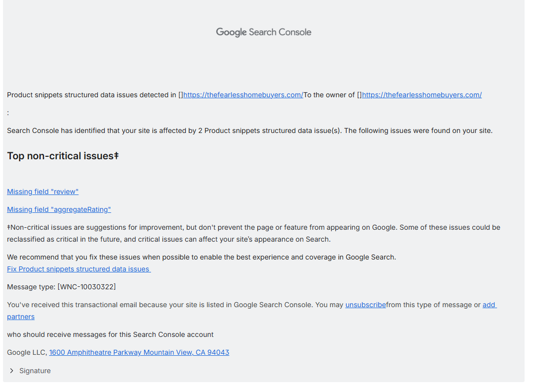Click the "Google LLC," text

(x=27, y=353)
